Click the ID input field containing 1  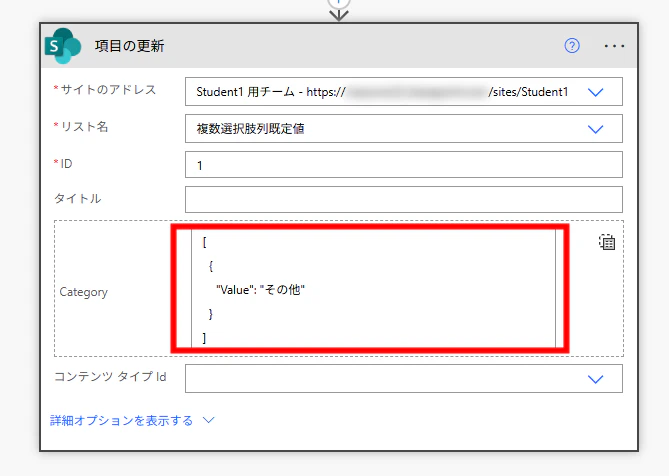tap(404, 165)
